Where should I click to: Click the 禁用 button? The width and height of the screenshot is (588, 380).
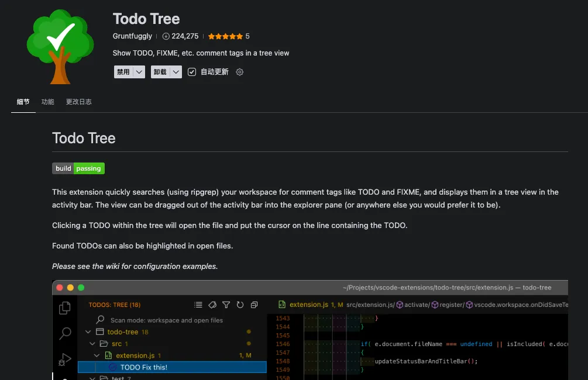tap(123, 72)
